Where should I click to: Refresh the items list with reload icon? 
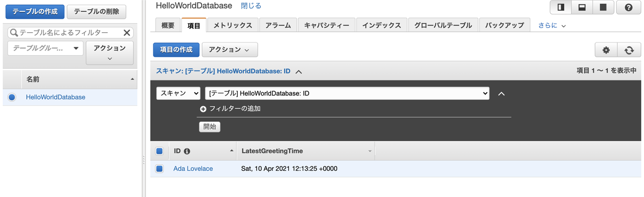[629, 50]
